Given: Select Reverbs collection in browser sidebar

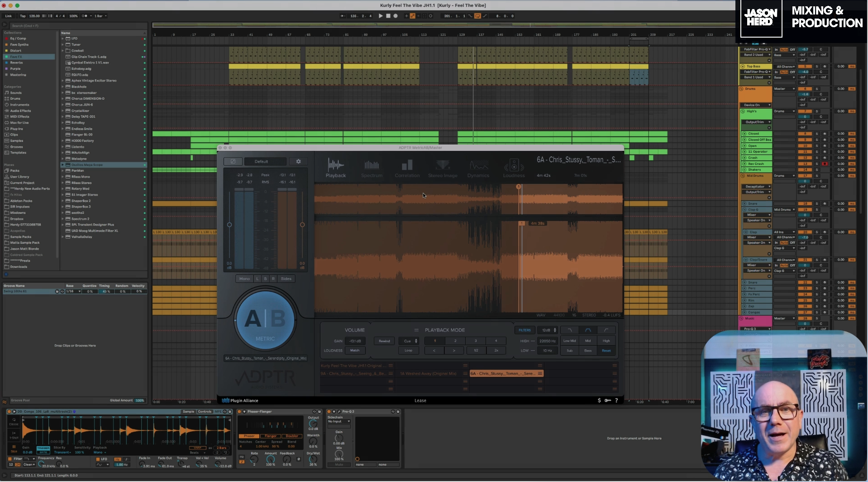Looking at the screenshot, I should point(16,63).
